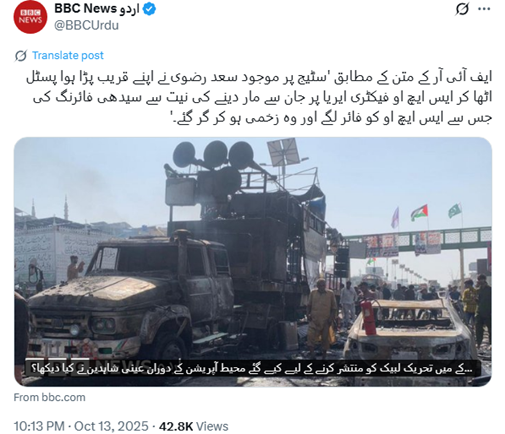505x434 pixels.
Task: Open the BBC News profile avatar
Action: (x=30, y=17)
